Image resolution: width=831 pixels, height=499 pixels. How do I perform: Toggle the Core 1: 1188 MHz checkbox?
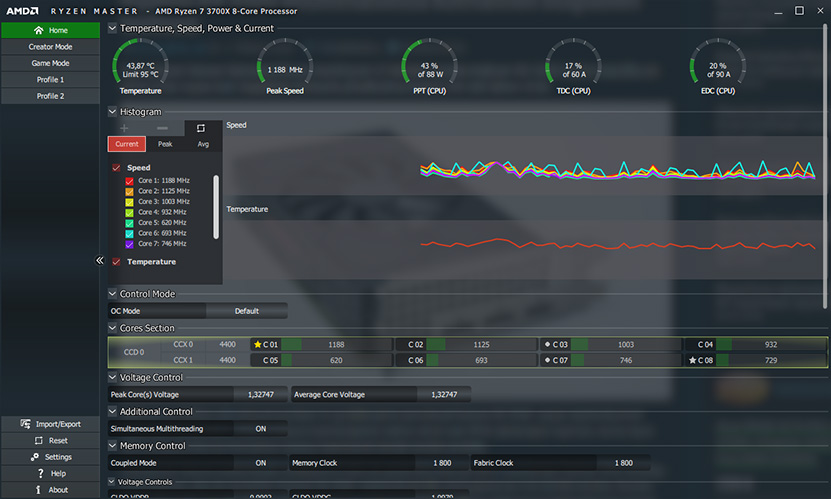point(129,181)
